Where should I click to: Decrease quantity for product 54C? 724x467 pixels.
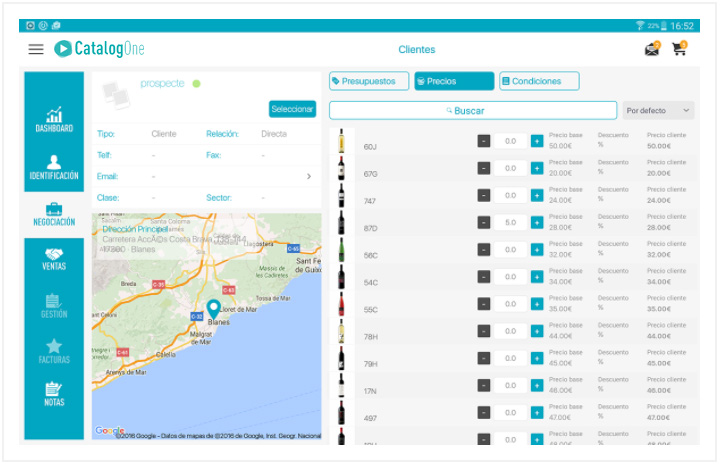coord(483,277)
